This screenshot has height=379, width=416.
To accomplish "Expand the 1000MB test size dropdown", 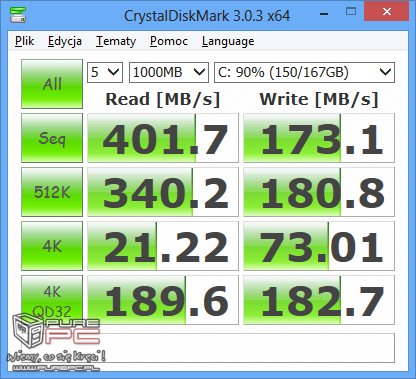I will (x=169, y=72).
